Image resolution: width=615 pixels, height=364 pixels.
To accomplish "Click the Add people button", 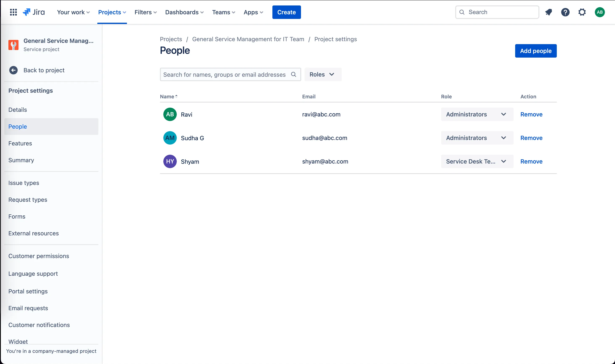I will tap(536, 51).
